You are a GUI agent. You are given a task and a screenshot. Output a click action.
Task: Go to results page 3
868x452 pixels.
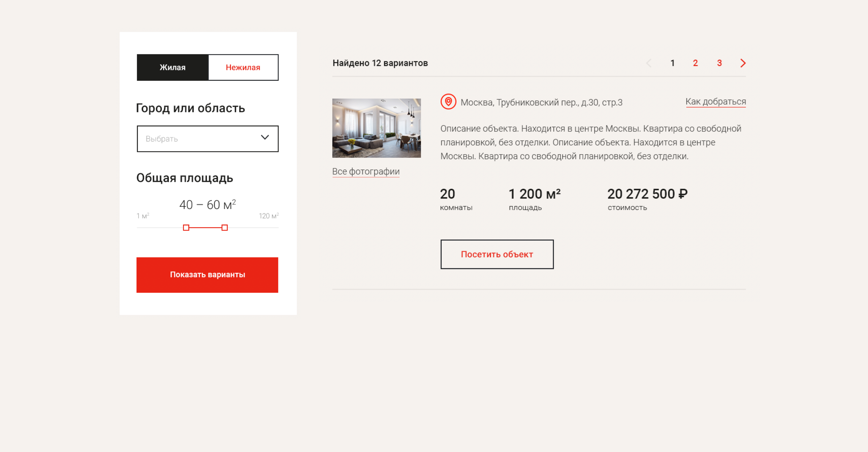(x=719, y=63)
